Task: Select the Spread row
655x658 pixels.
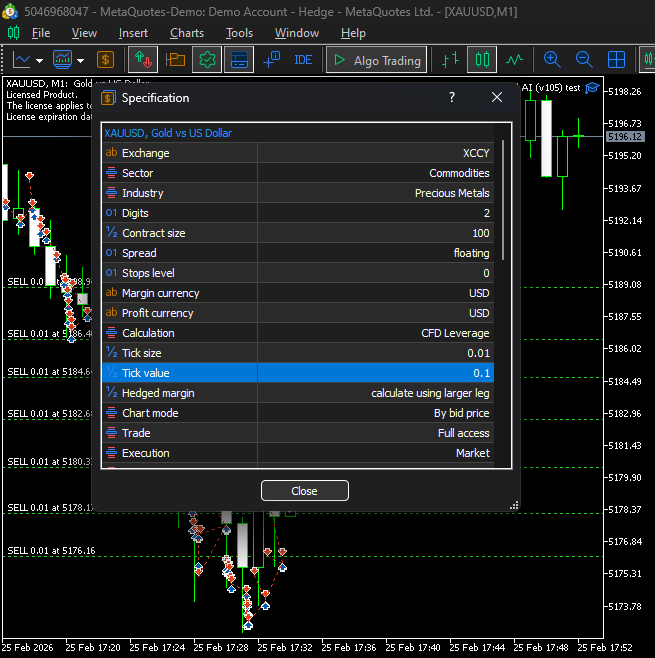Action: coord(298,253)
